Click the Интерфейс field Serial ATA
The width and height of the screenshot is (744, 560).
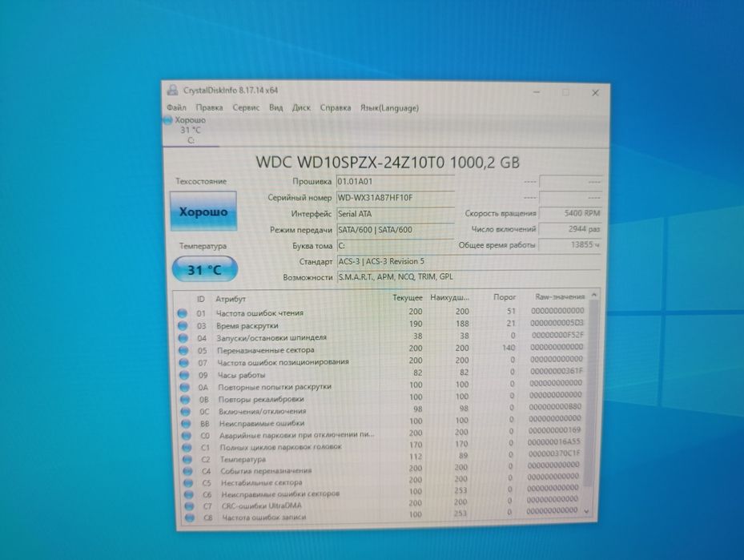(395, 214)
